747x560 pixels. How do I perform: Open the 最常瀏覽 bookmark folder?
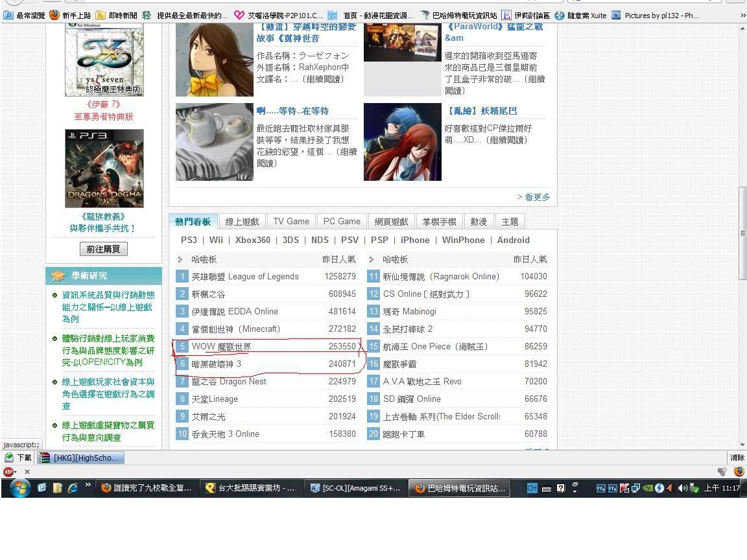tap(25, 15)
